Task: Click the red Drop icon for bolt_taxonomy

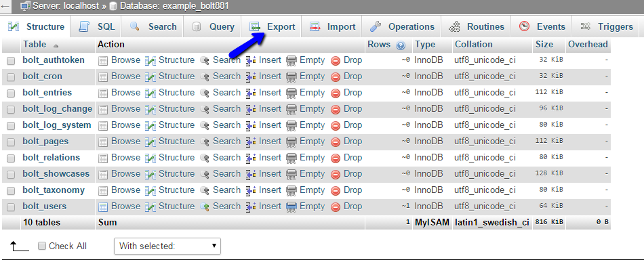Action: click(x=336, y=191)
